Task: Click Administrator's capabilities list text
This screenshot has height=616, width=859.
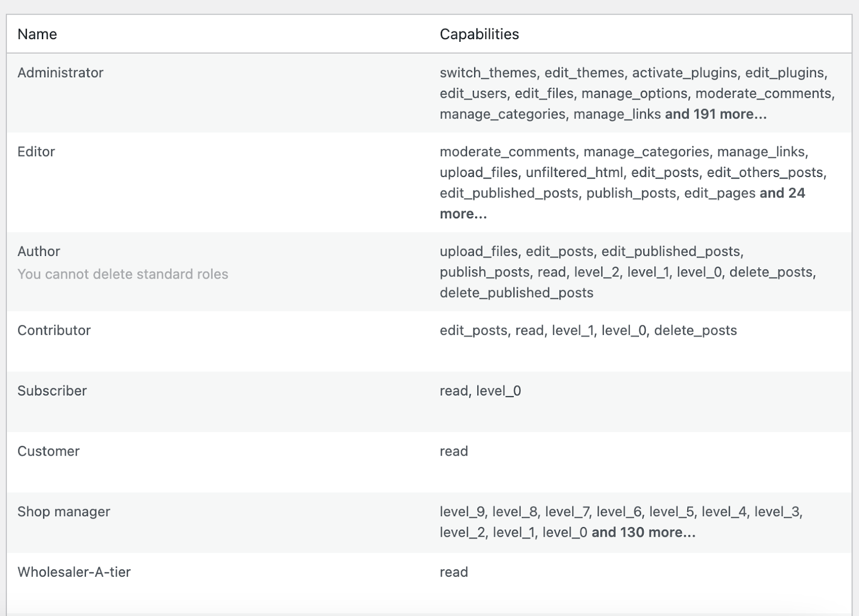Action: click(x=637, y=93)
